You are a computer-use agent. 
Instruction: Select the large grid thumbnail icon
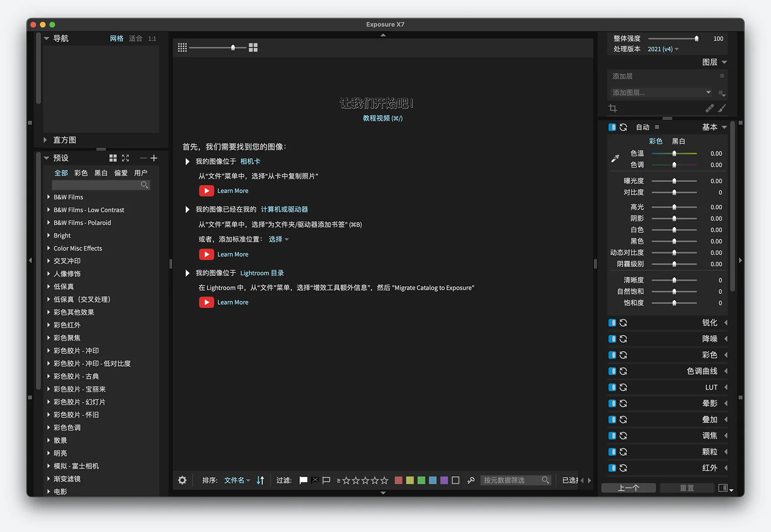coord(253,48)
